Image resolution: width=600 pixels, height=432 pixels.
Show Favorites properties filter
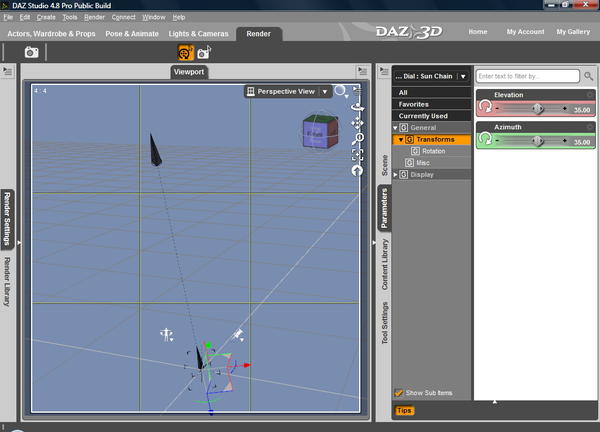coord(432,104)
